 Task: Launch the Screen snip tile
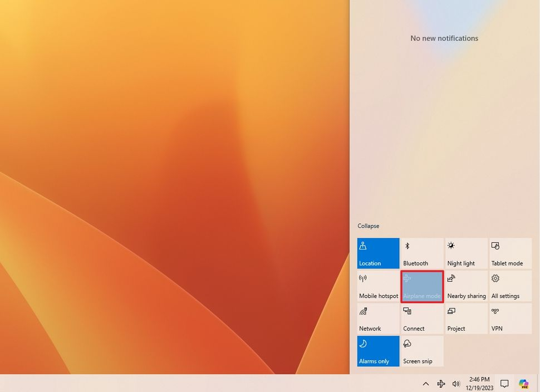click(x=422, y=351)
